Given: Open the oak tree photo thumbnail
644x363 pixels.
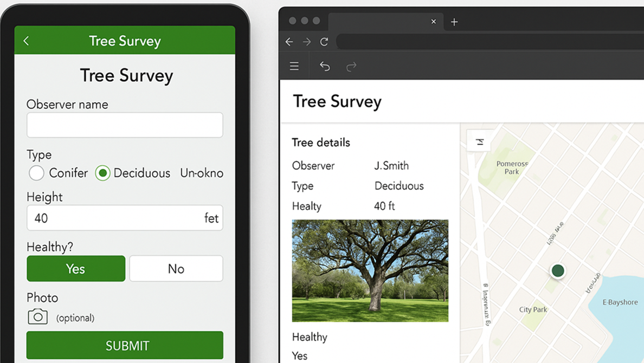Looking at the screenshot, I should 370,270.
